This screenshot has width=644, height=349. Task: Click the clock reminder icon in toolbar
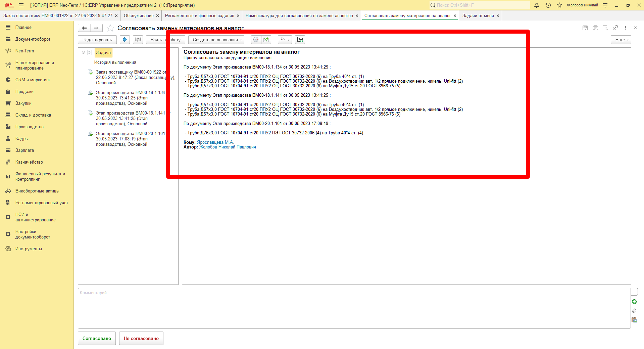(x=256, y=40)
